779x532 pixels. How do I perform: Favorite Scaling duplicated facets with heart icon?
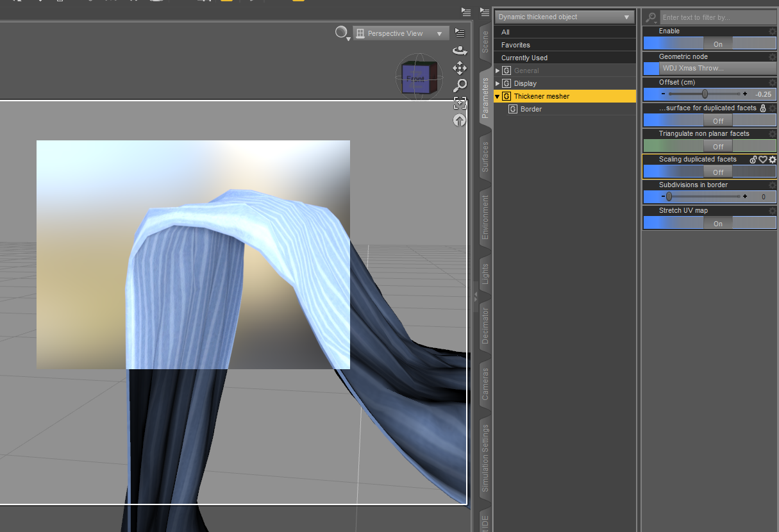coord(763,160)
